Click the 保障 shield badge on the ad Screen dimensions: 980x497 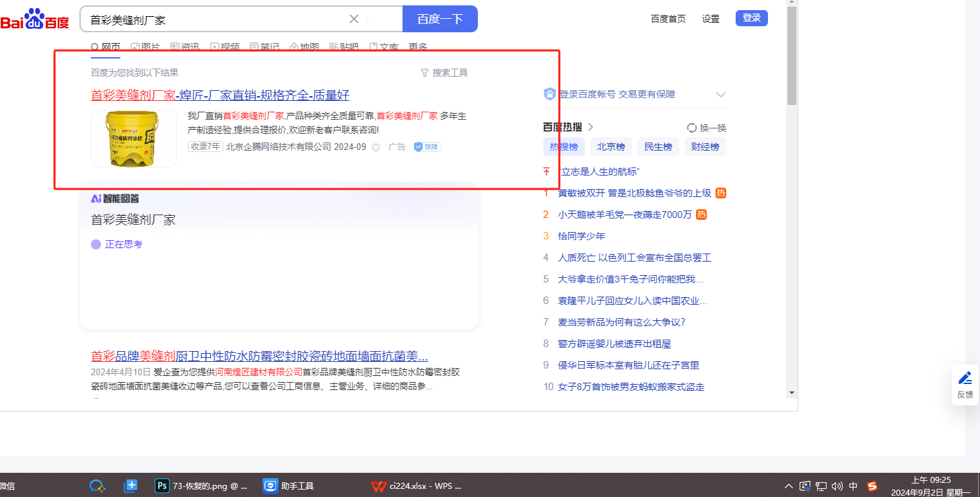click(x=427, y=147)
